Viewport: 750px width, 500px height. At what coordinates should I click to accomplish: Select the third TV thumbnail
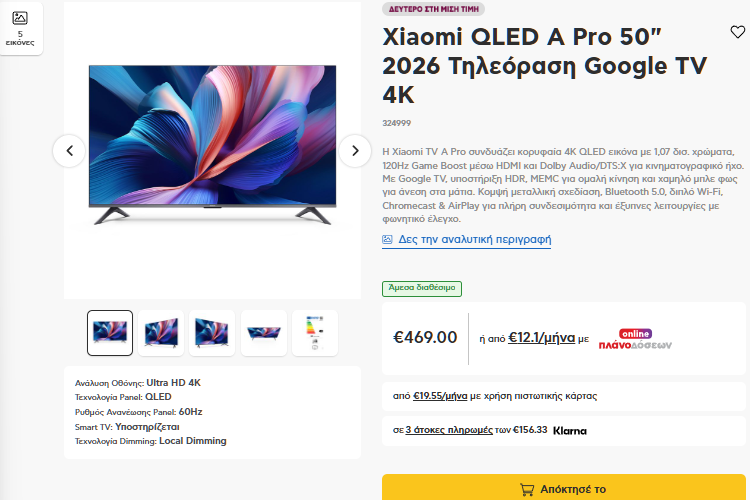click(x=212, y=332)
